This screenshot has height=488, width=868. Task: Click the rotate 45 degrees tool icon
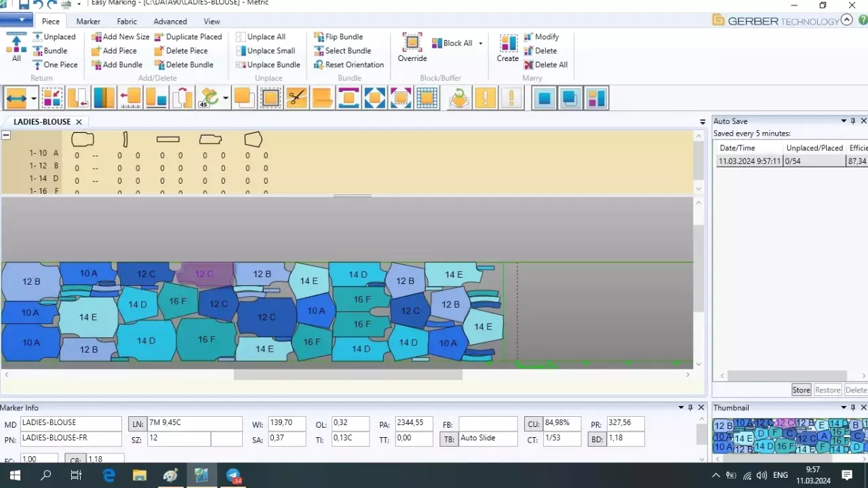coord(209,98)
